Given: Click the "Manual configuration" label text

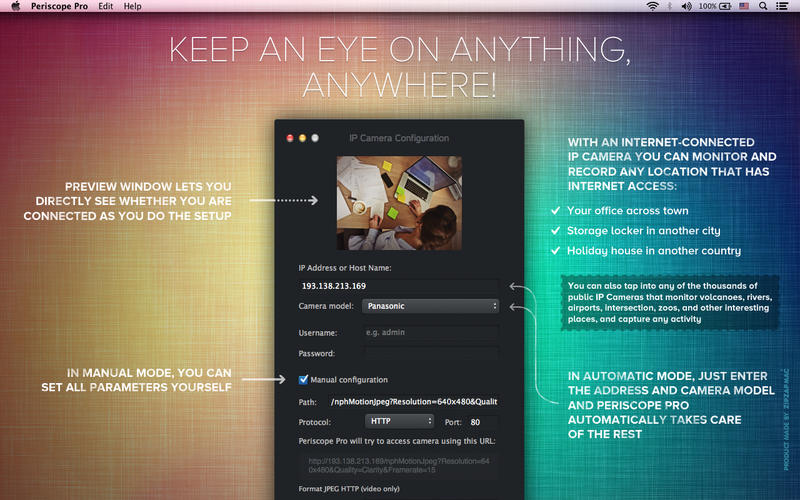Looking at the screenshot, I should [x=349, y=380].
